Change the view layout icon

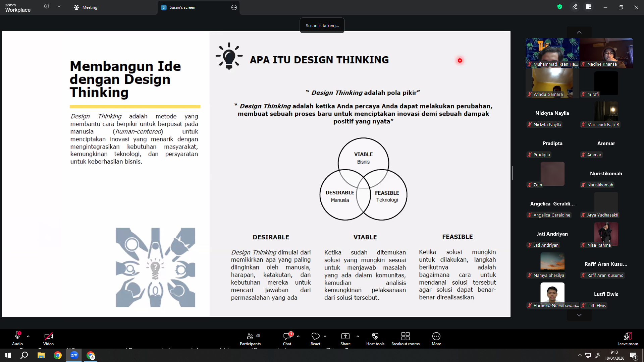click(x=588, y=7)
